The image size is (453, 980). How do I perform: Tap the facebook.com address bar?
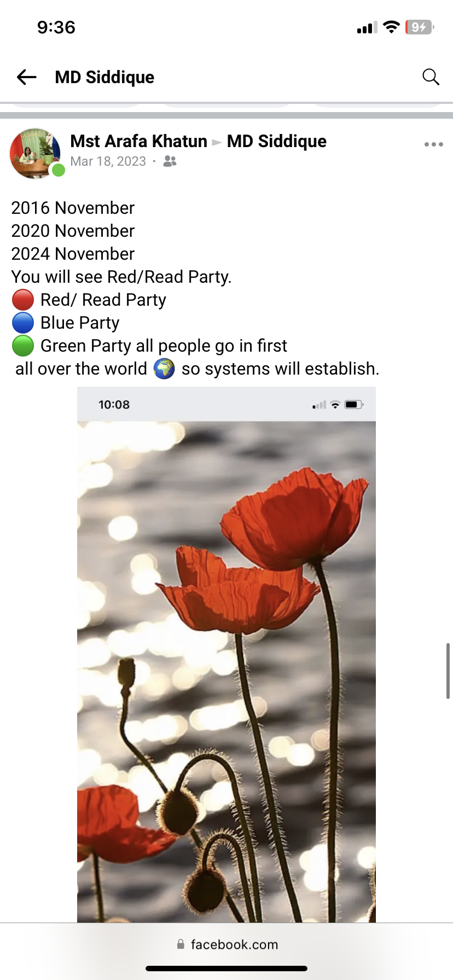tap(226, 944)
